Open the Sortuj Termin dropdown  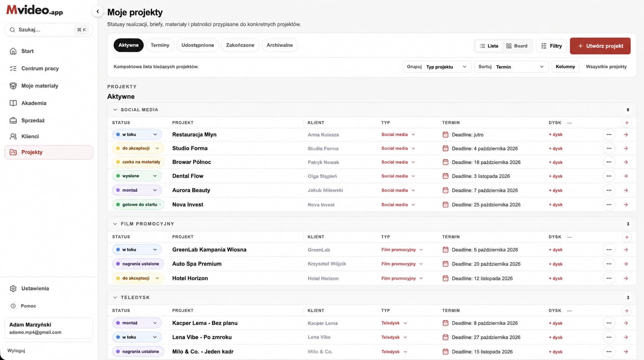pyautogui.click(x=511, y=67)
